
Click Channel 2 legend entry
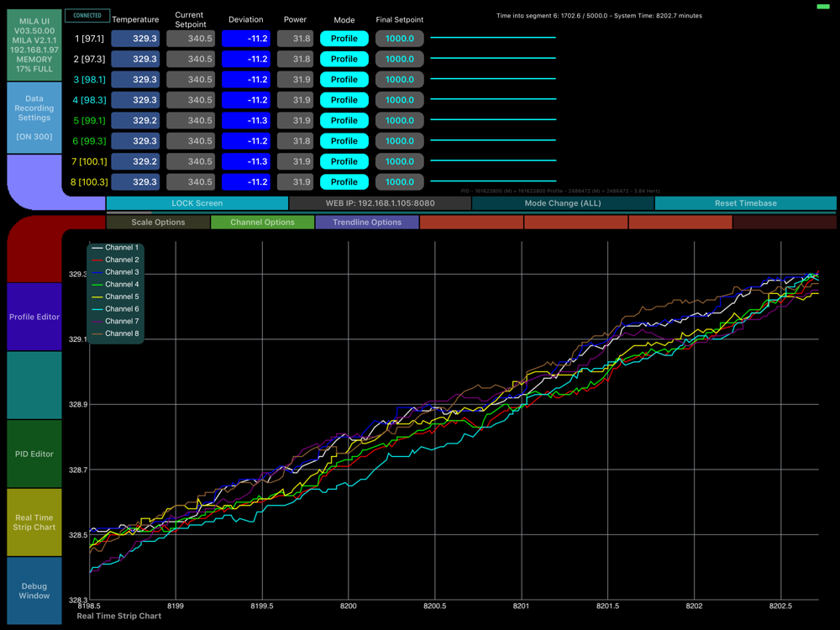[x=115, y=260]
